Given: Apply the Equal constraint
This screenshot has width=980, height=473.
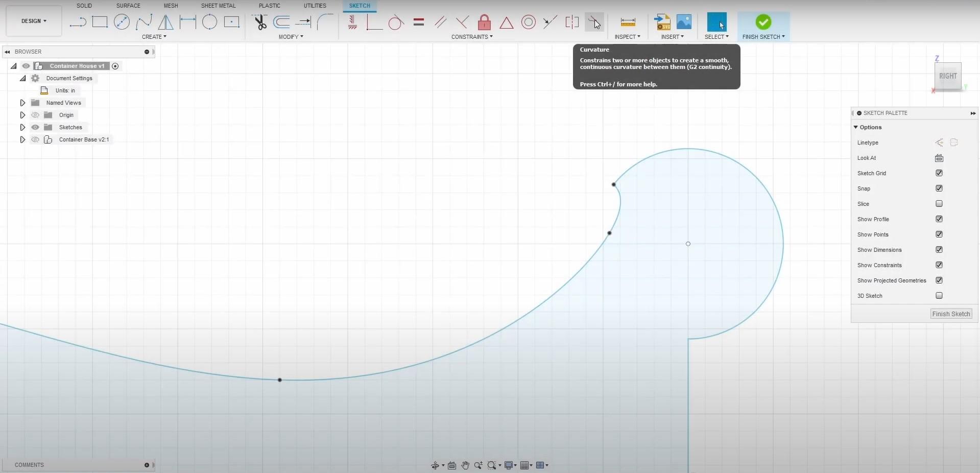Looking at the screenshot, I should pos(418,22).
